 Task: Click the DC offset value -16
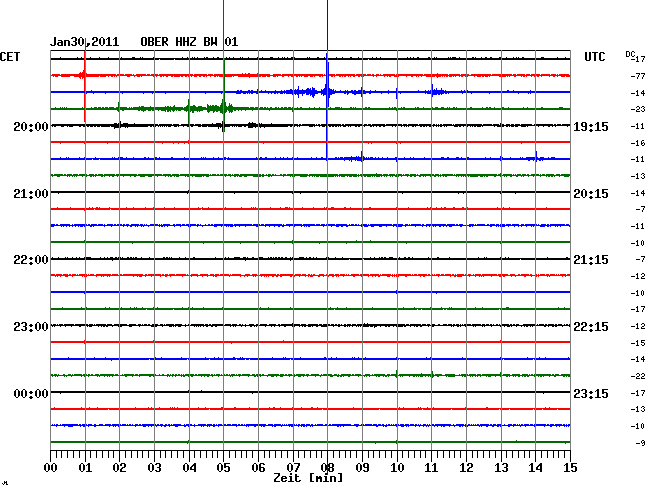[638, 143]
